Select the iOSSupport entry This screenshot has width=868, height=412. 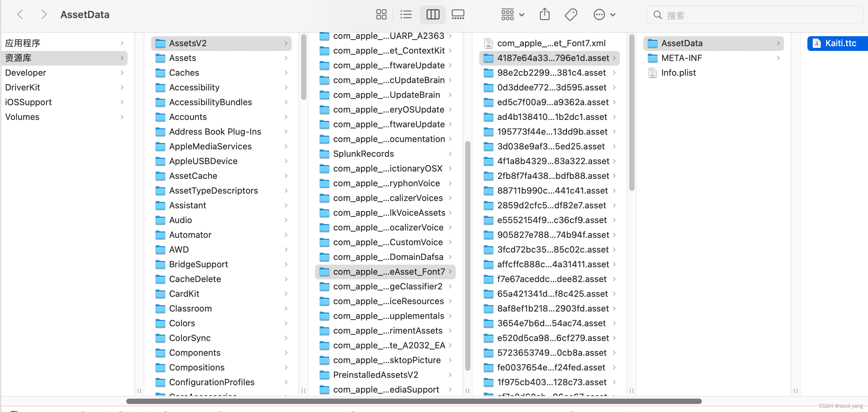tap(64, 102)
